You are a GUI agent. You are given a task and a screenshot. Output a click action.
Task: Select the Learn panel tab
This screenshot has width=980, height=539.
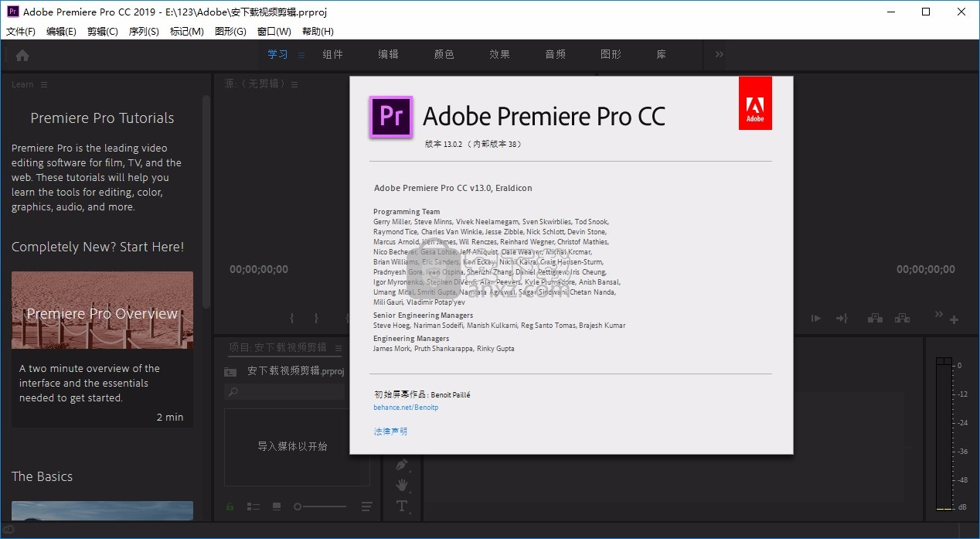[22, 85]
